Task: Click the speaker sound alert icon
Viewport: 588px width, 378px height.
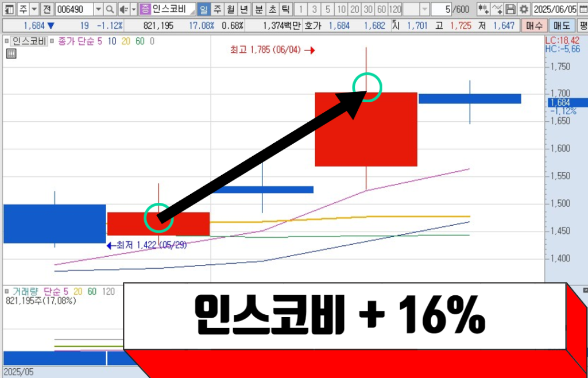Action: coord(123,9)
